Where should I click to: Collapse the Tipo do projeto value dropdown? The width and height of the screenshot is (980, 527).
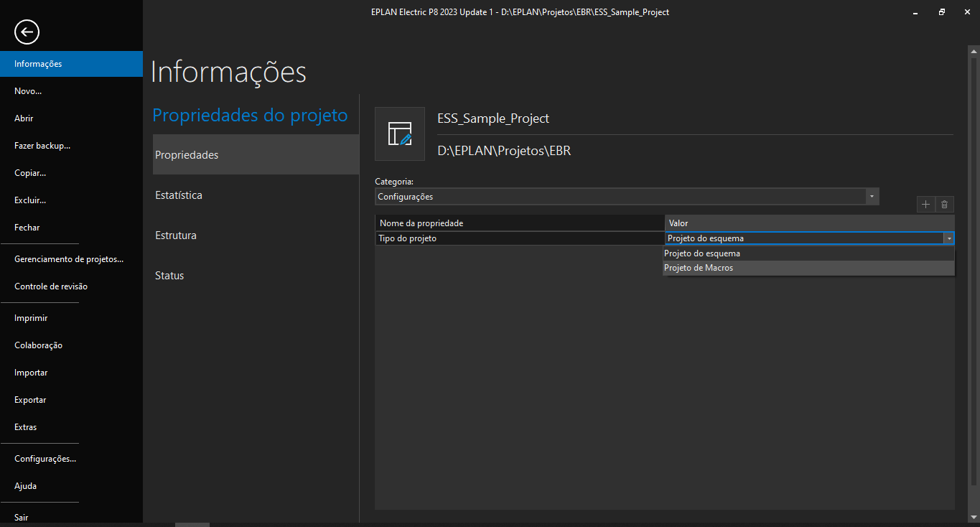[948, 238]
